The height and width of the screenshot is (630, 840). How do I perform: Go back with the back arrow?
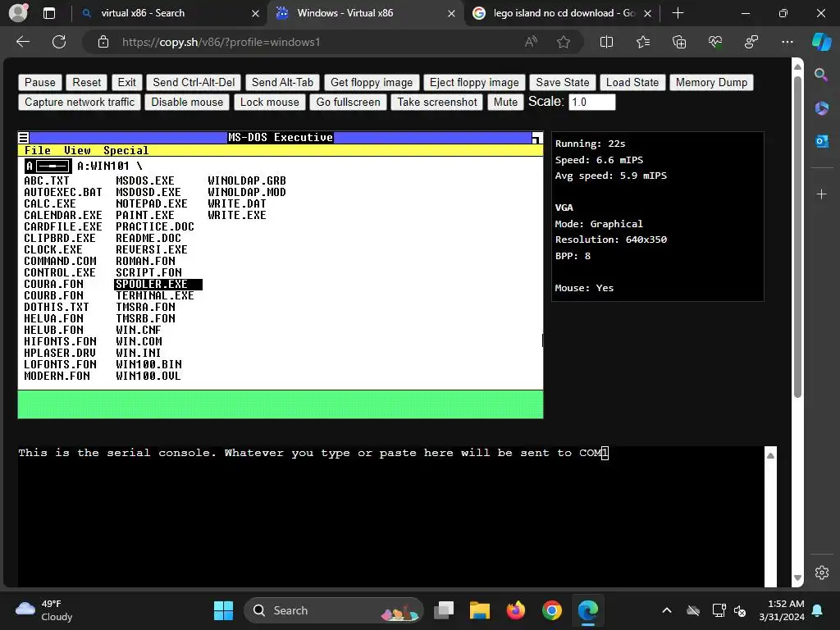tap(23, 42)
